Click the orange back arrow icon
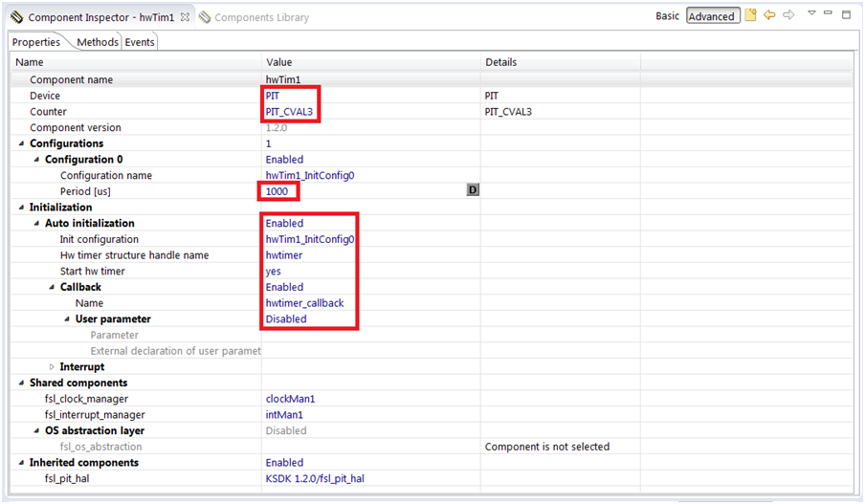865x504 pixels. pyautogui.click(x=769, y=15)
